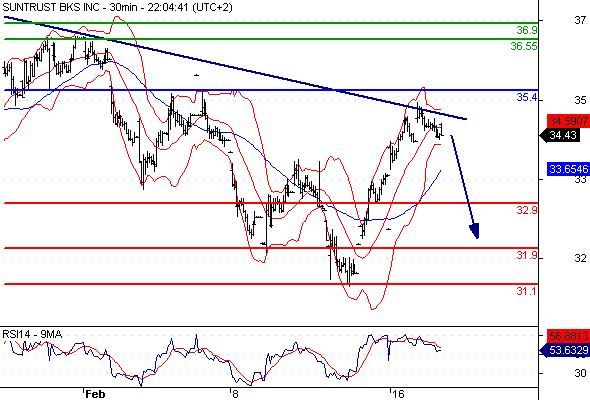The height and width of the screenshot is (400, 590).
Task: Click the red 31.9 support label
Action: tap(527, 256)
